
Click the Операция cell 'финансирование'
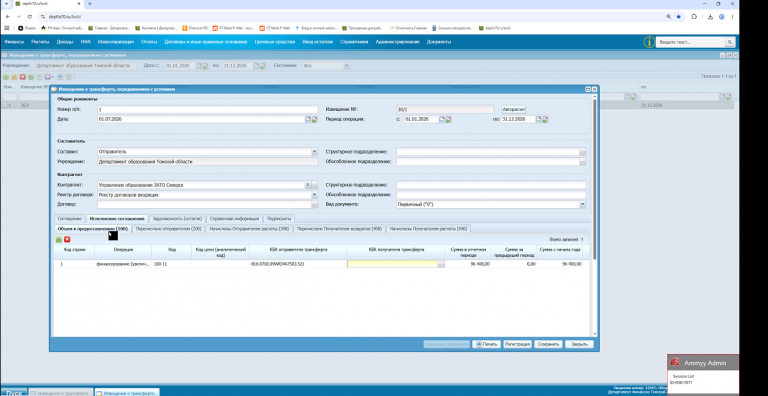pos(122,264)
